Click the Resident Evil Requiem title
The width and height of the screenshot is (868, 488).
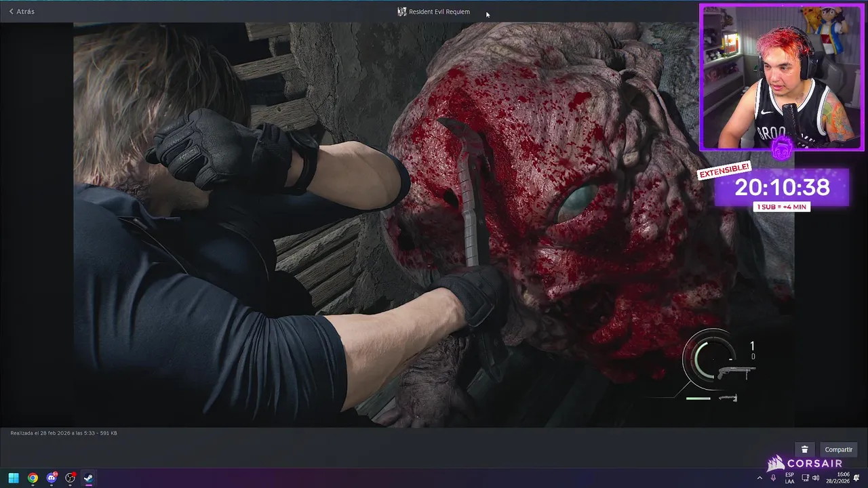tap(439, 12)
